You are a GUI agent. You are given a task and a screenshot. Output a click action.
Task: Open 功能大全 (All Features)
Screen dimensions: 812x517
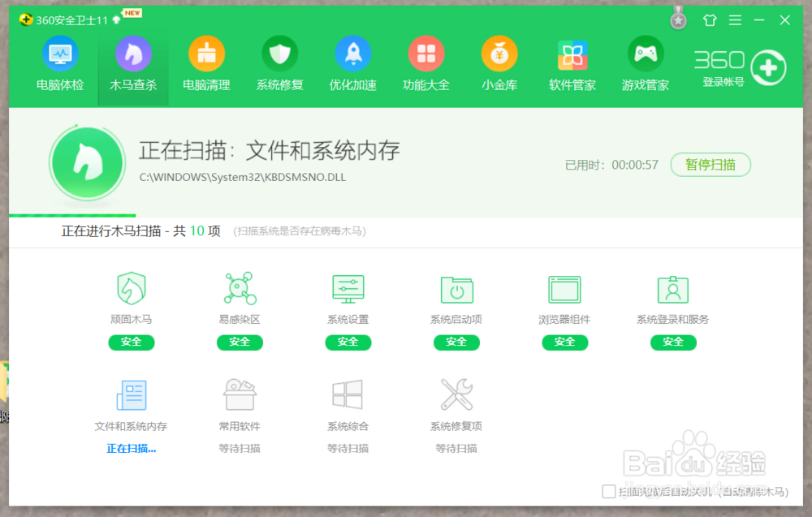click(425, 63)
